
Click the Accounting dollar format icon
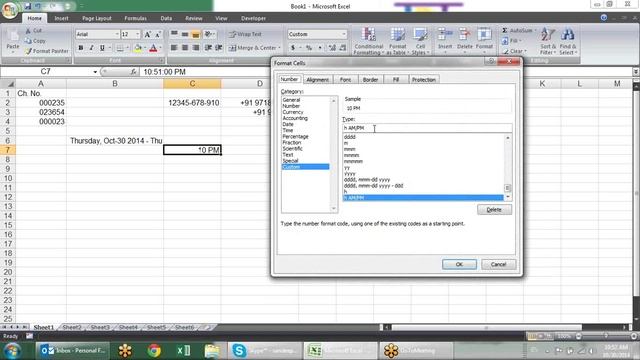coord(293,48)
